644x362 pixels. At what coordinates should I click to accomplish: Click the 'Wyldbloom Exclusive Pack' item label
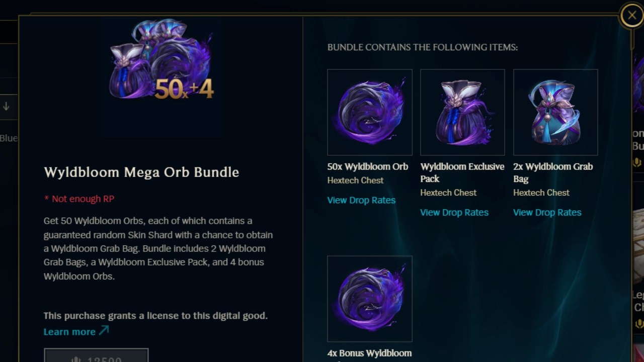tap(462, 172)
